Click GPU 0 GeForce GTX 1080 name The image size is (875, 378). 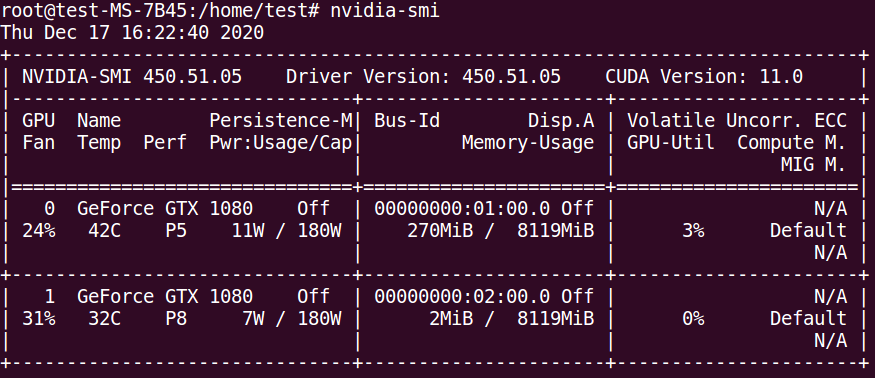[x=165, y=209]
